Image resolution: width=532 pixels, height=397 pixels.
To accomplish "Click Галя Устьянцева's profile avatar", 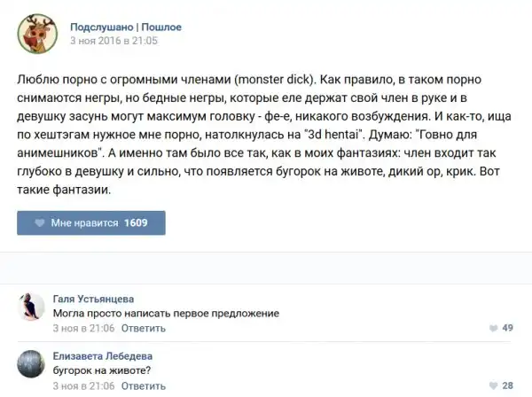I will click(x=32, y=307).
